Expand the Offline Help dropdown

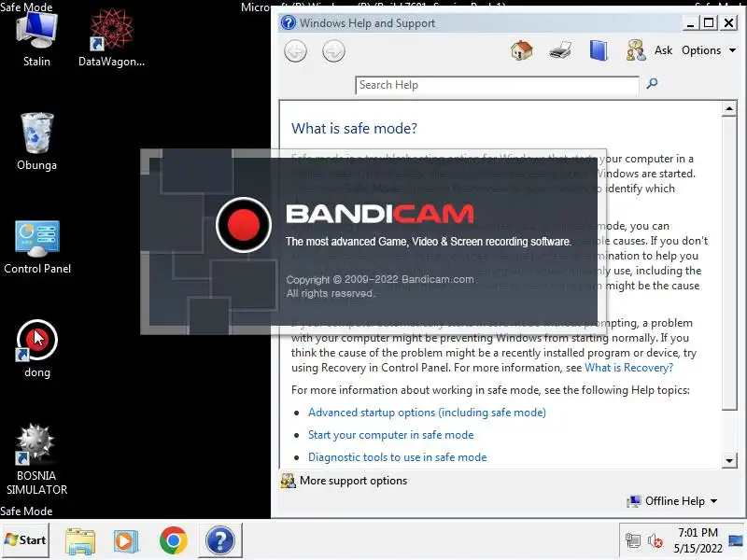point(672,501)
